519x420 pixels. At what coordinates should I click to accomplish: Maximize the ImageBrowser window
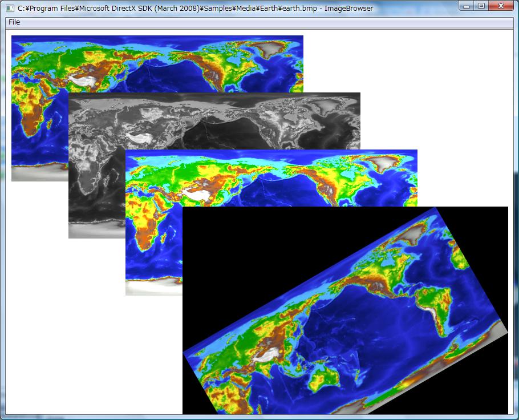coord(481,6)
